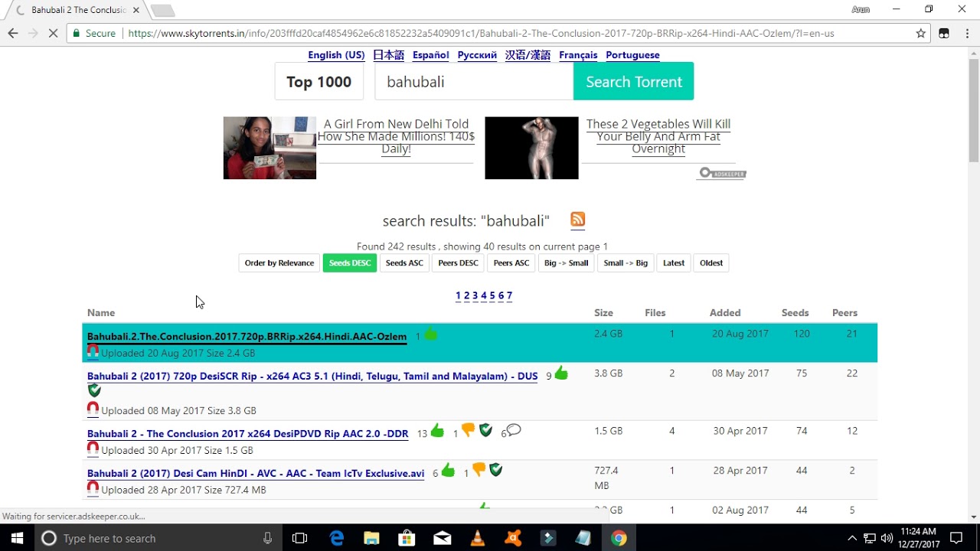Switch language to Français
Image resolution: width=980 pixels, height=551 pixels.
coord(578,55)
